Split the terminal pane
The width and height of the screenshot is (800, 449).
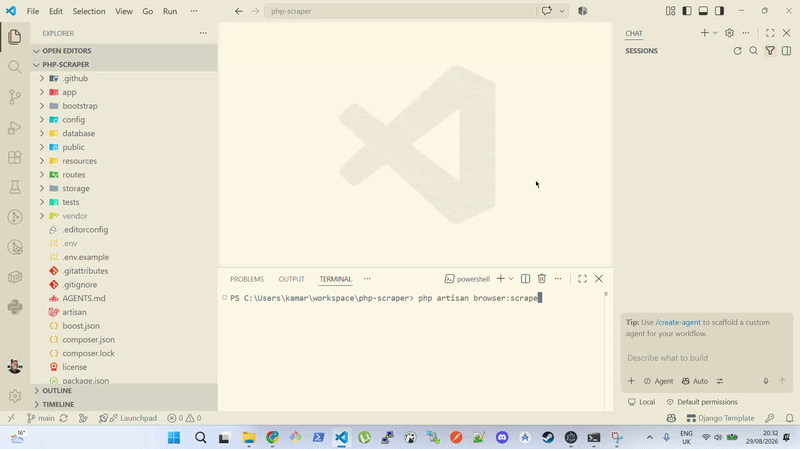pos(525,279)
